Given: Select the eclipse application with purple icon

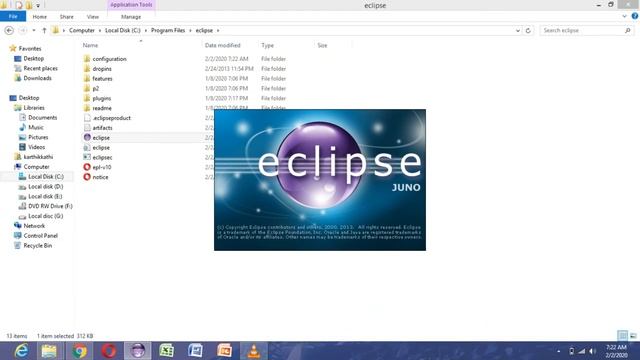Looking at the screenshot, I should click(101, 138).
